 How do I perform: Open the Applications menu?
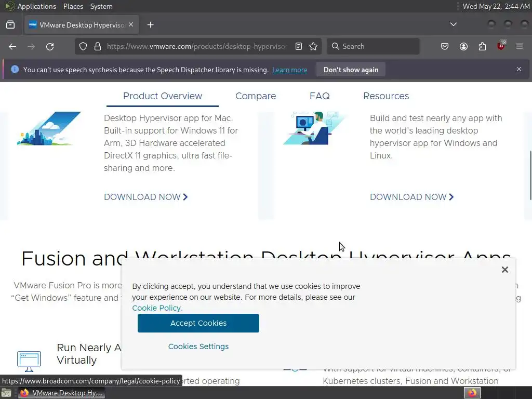(x=37, y=6)
